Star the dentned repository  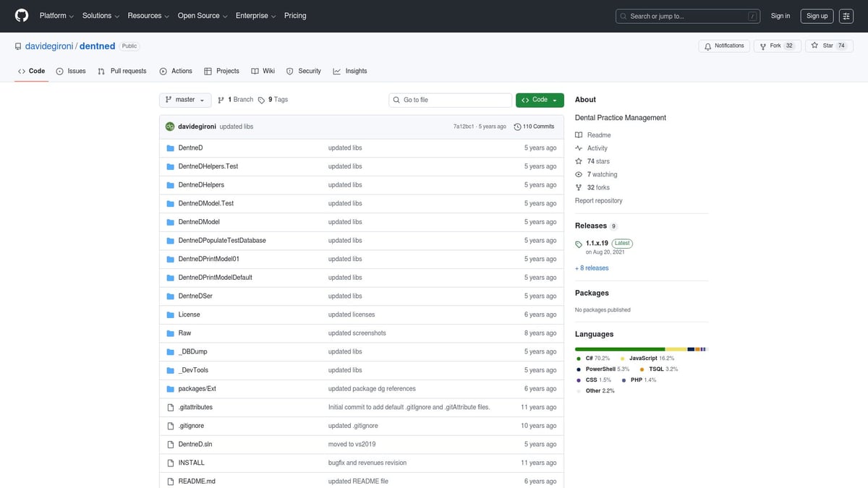828,46
